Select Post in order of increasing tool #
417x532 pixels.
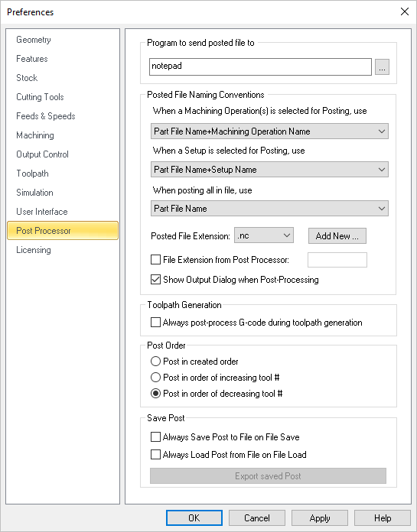pyautogui.click(x=155, y=378)
